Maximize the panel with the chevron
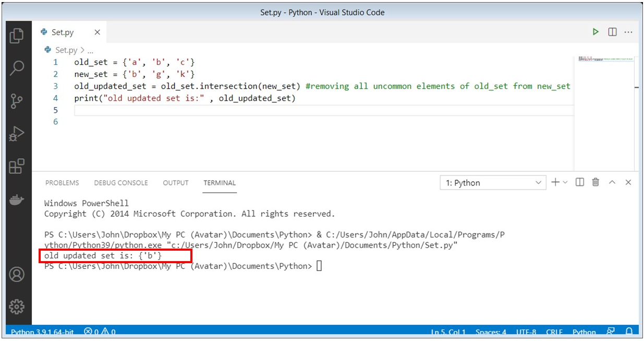 click(x=612, y=182)
